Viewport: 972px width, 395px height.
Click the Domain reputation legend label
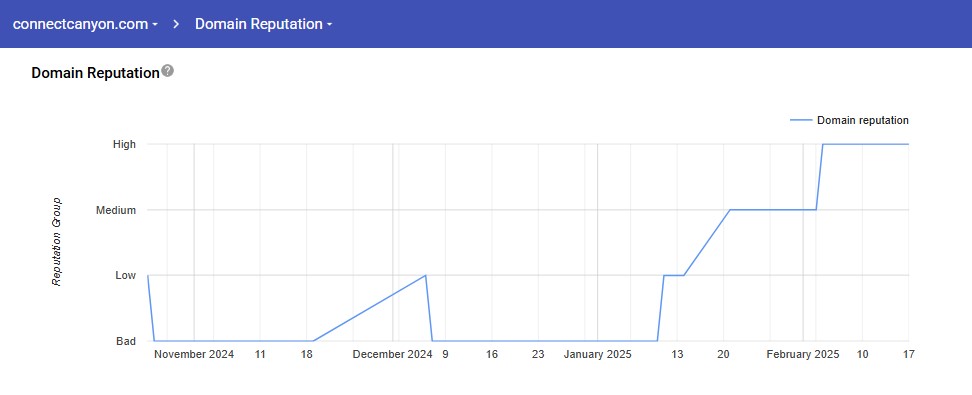(863, 120)
